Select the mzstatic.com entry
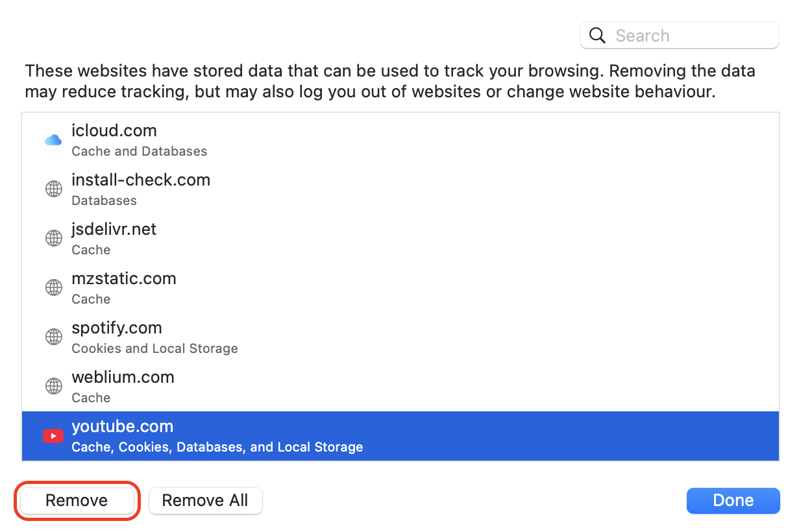 [x=260, y=287]
